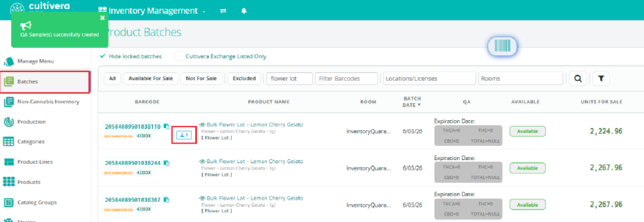Click the barcode scanner icon
This screenshot has width=644, height=222.
pyautogui.click(x=502, y=46)
